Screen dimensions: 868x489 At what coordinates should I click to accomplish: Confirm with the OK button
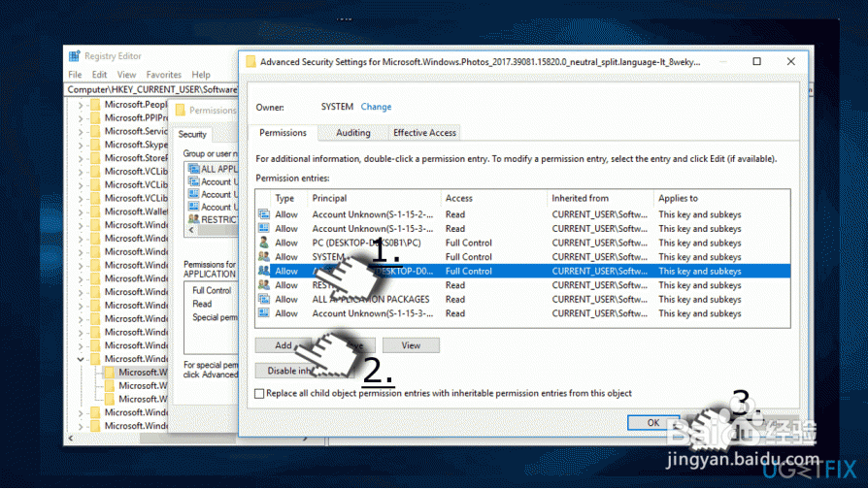coord(653,422)
